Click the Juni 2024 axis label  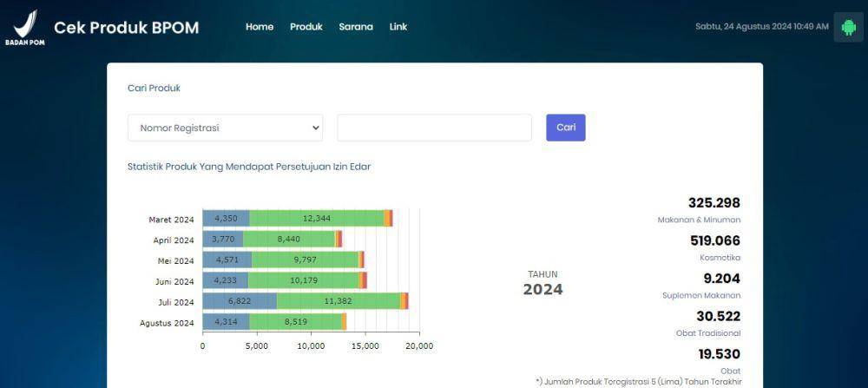(175, 282)
